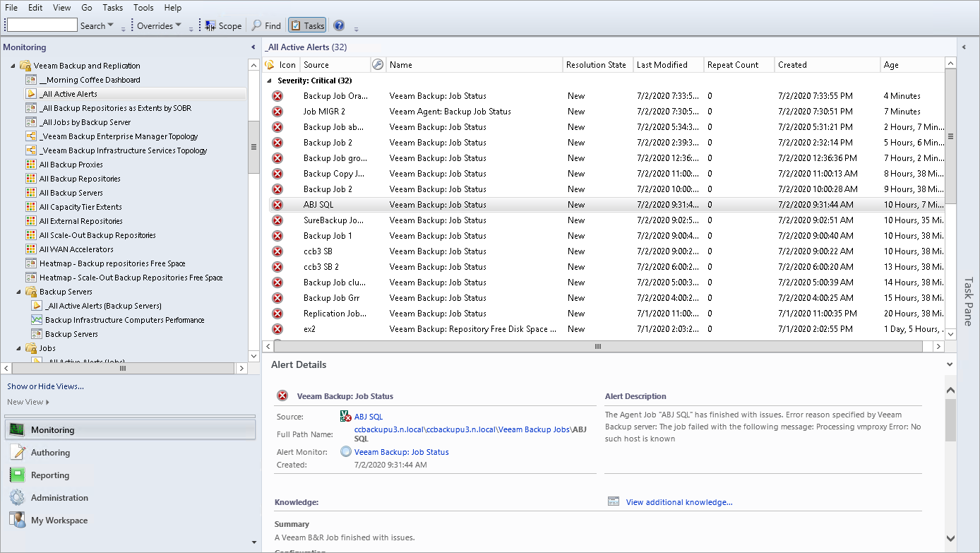980x553 pixels.
Task: Click the maintenance mode wrench column icon
Action: [x=378, y=65]
